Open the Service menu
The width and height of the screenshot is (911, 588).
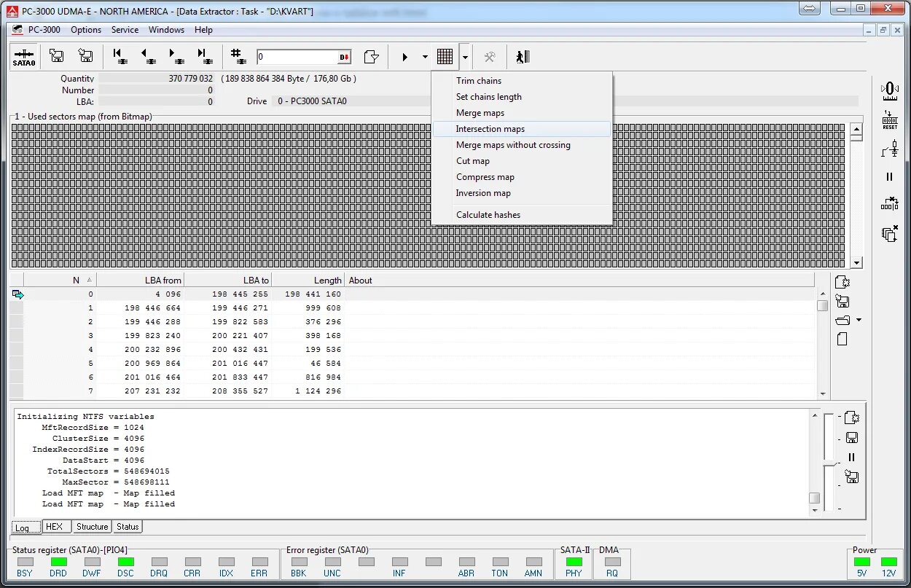click(x=125, y=30)
